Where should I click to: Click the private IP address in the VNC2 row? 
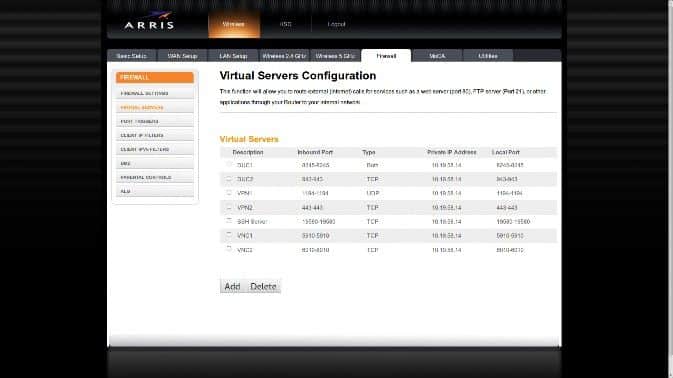446,250
